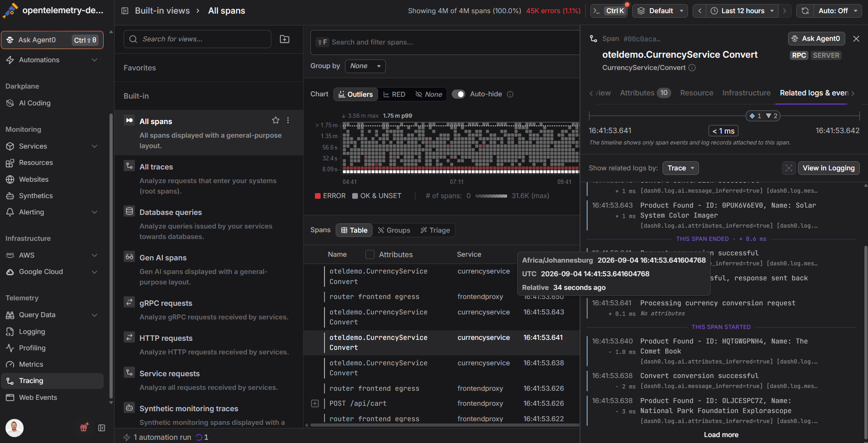
Task: Switch to the Resource tab
Action: coord(697,93)
